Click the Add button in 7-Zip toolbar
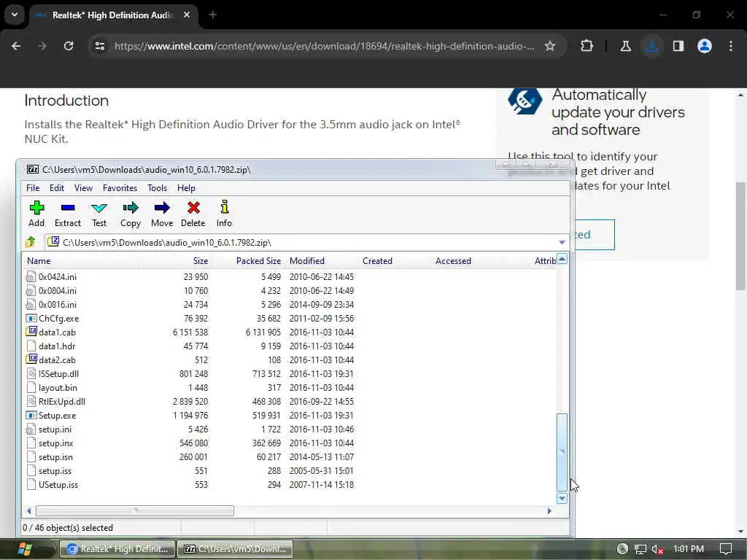 pyautogui.click(x=36, y=214)
